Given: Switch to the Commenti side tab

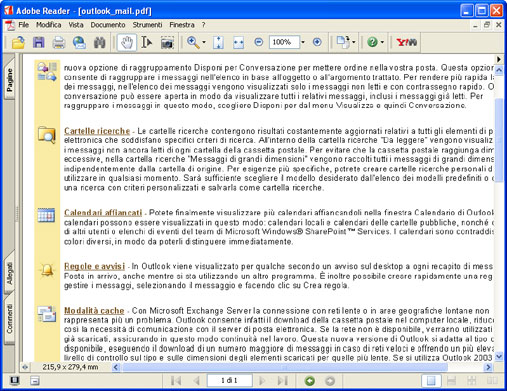Looking at the screenshot, I should coord(9,318).
